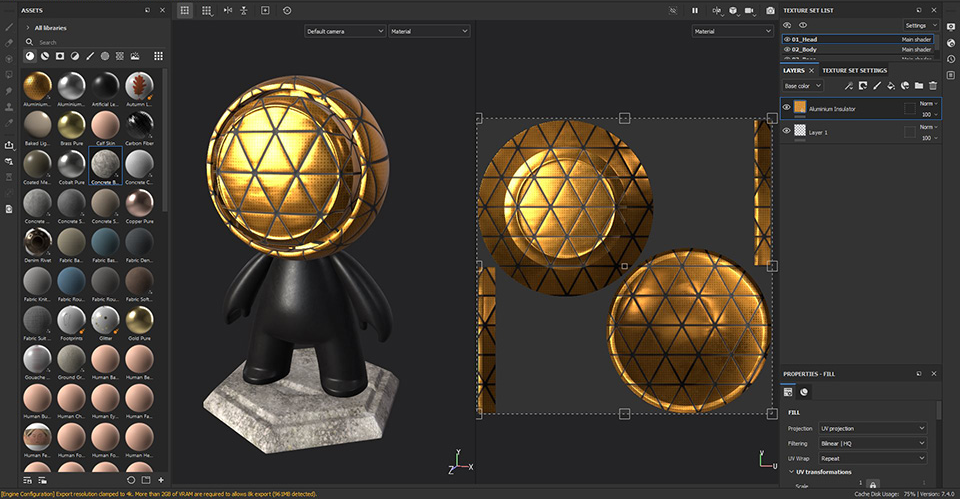Add a fill layer with bucket icon

[x=891, y=86]
